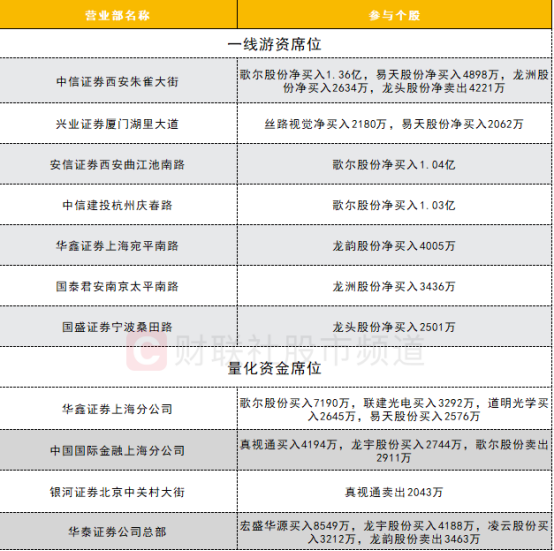Click the 龙韵股份净买入4005万 entry
Screen dimensions: 554x551
coord(394,246)
